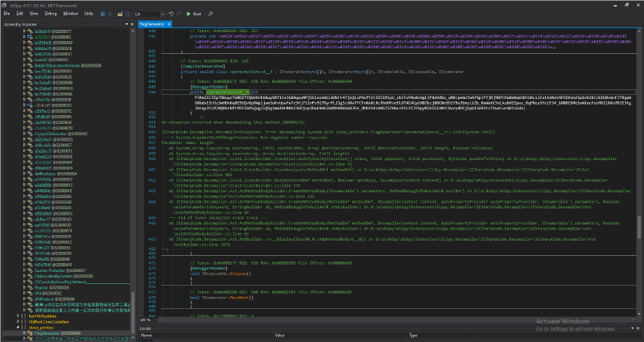Open the Locals panel options arrow
This screenshot has width=644, height=342.
[x=633, y=328]
